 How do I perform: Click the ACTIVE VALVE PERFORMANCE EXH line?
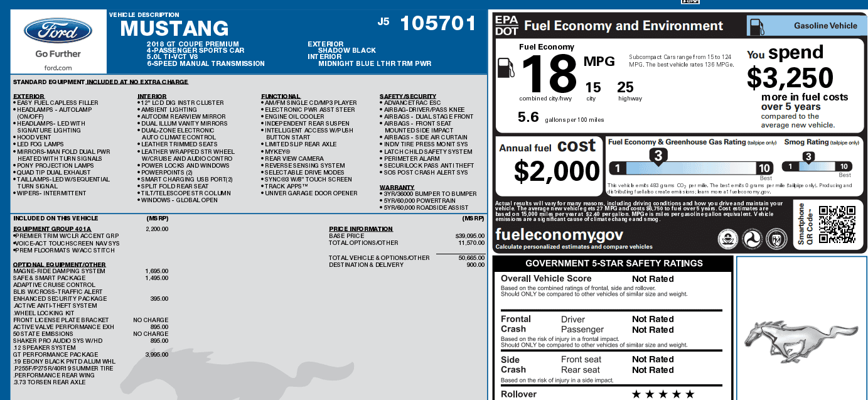[63, 327]
